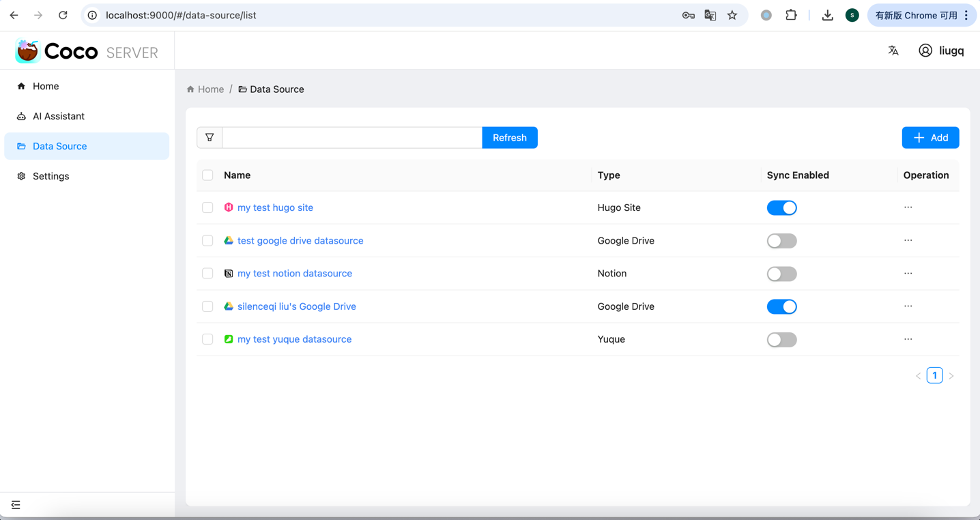Open silenceqi liu's Google Drive link

point(297,306)
